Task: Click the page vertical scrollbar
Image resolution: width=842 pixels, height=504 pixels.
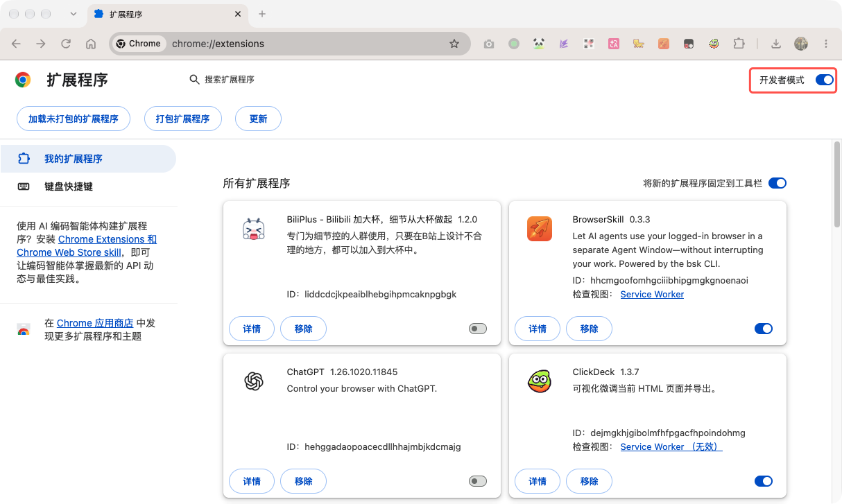Action: point(837,184)
